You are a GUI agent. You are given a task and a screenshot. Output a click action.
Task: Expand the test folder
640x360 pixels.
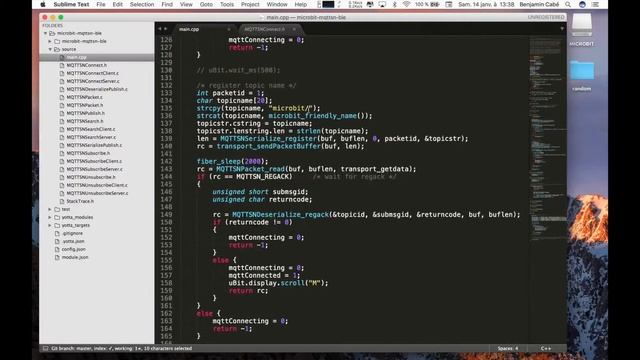pos(50,209)
